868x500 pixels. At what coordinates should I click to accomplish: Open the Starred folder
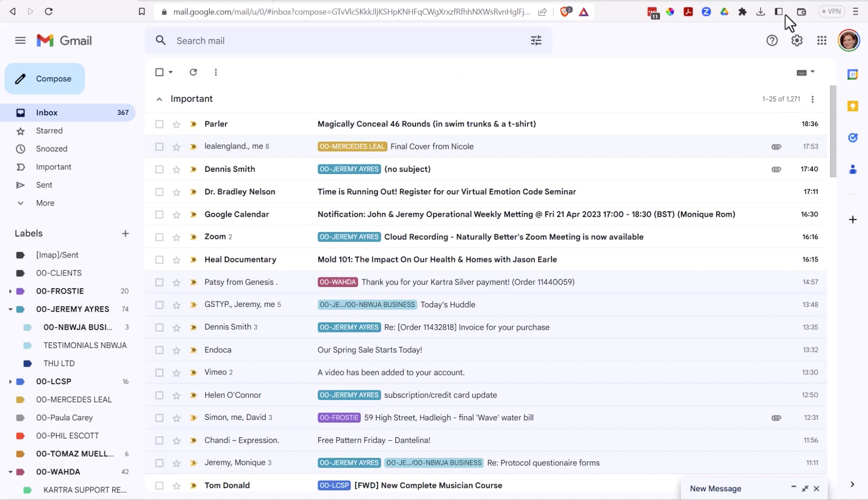[49, 131]
